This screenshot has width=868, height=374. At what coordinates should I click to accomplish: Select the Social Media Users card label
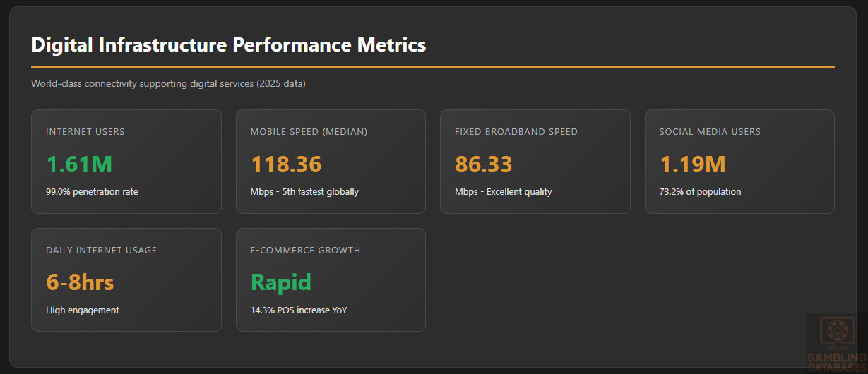click(x=710, y=132)
